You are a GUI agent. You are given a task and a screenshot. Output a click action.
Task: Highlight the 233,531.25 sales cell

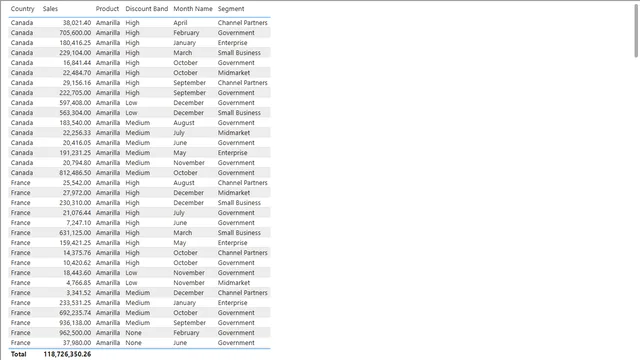(75, 303)
